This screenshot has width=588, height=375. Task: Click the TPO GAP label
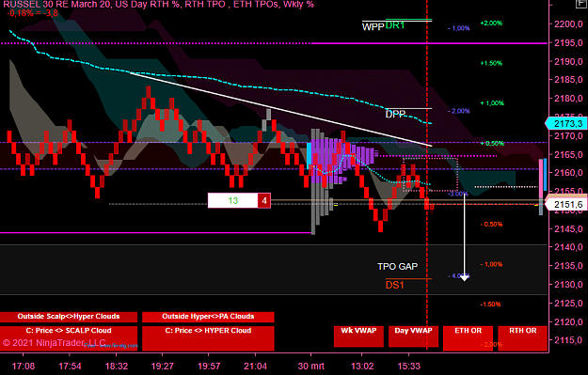tap(398, 266)
